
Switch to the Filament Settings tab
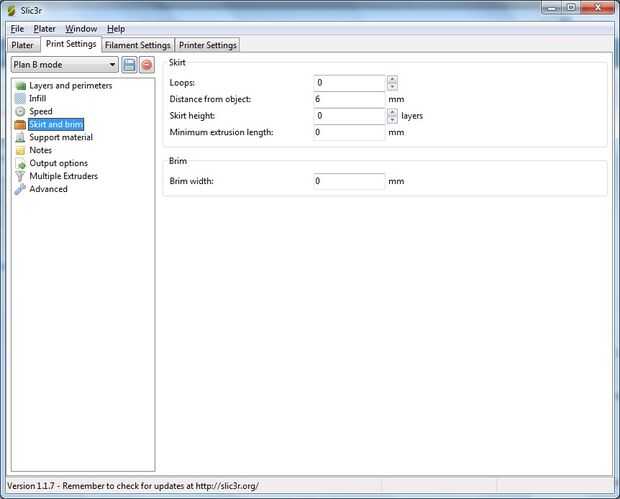138,45
